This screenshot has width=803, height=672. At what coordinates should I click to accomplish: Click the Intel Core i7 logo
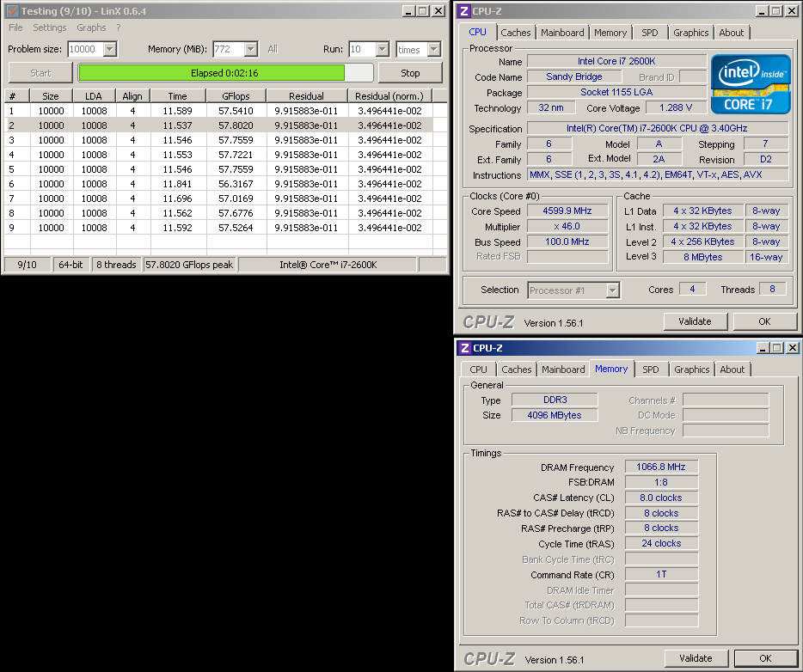tap(751, 84)
